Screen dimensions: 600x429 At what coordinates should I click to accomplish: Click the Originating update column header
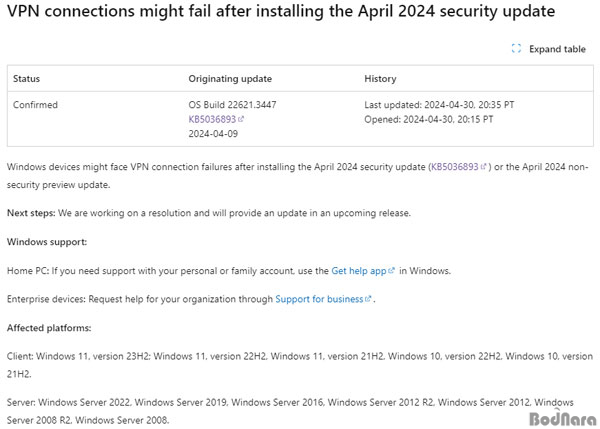click(230, 79)
